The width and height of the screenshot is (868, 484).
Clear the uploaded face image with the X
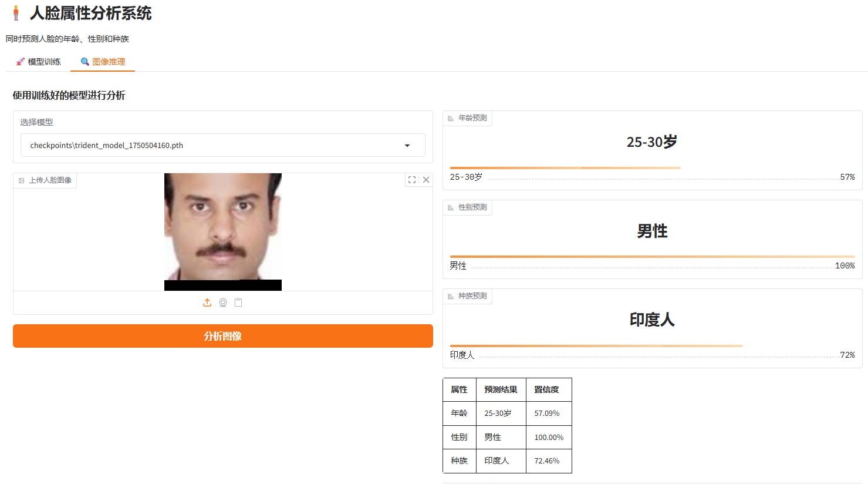[x=426, y=180]
